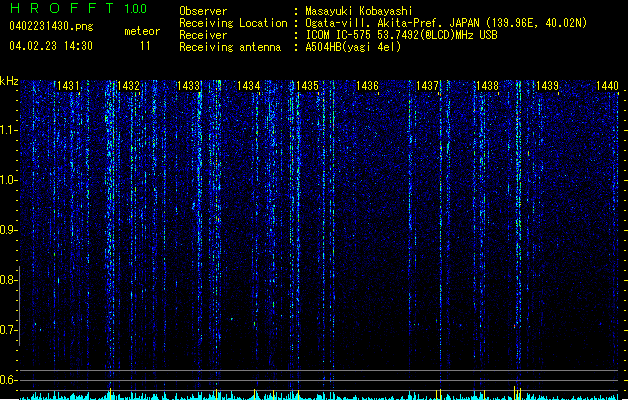Click time marker 1434
629x400 pixels.
(x=248, y=86)
